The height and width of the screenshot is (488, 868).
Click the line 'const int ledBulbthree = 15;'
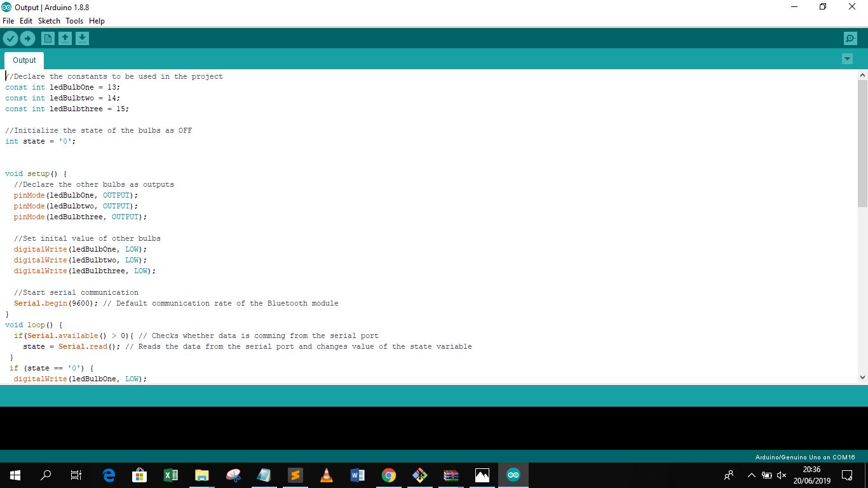point(67,109)
